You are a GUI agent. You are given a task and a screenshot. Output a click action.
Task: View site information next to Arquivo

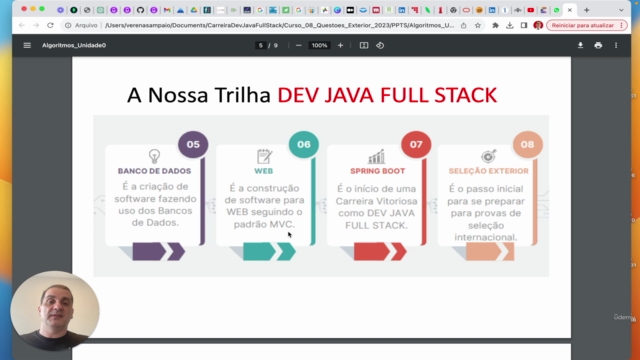pyautogui.click(x=68, y=25)
